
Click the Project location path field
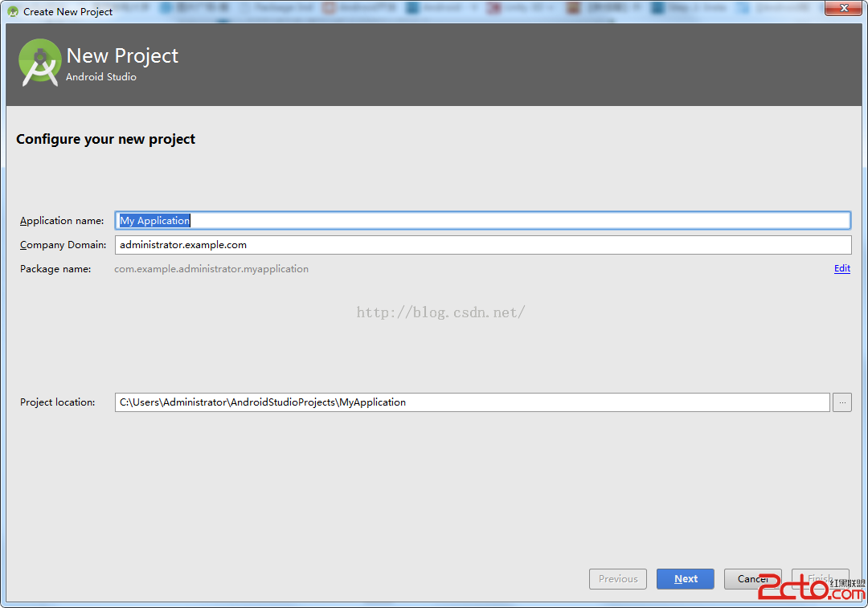point(473,402)
